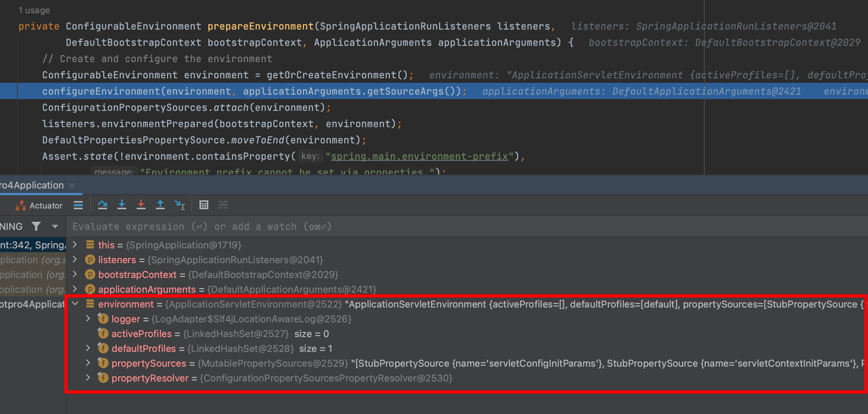The image size is (868, 414).
Task: Collapse the environment variable node
Action: coord(75,304)
